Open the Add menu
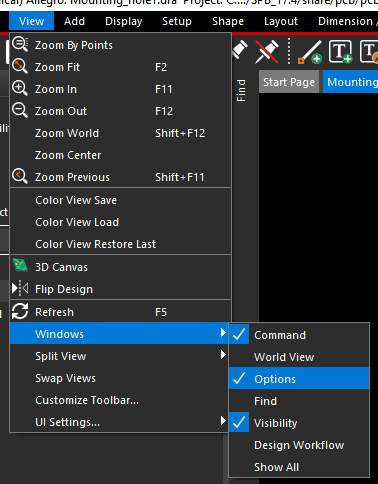 point(74,21)
